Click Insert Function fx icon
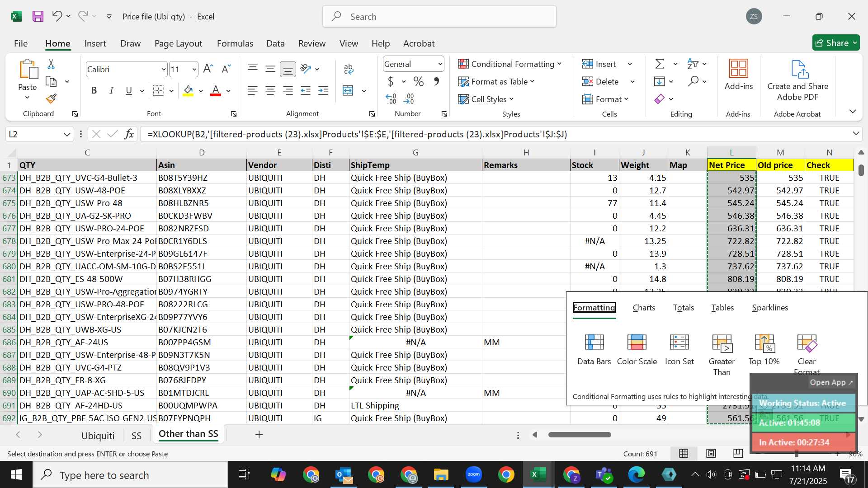Screen dimensions: 868x488 point(129,134)
